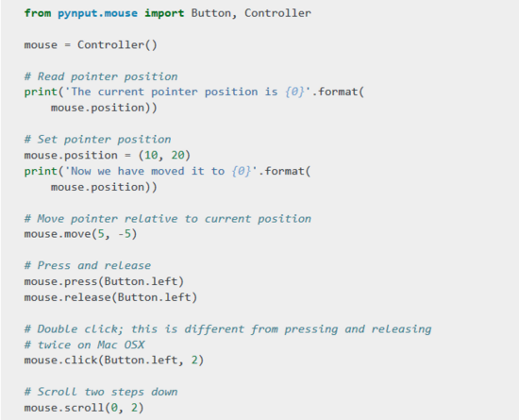Click the '# Move pointer relative' comment

167,219
